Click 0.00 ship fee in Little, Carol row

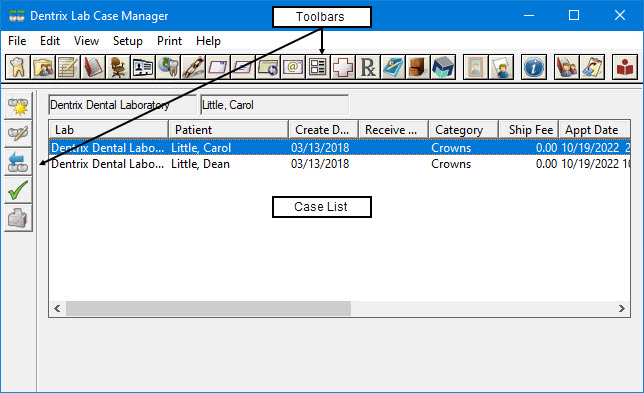[x=546, y=147]
